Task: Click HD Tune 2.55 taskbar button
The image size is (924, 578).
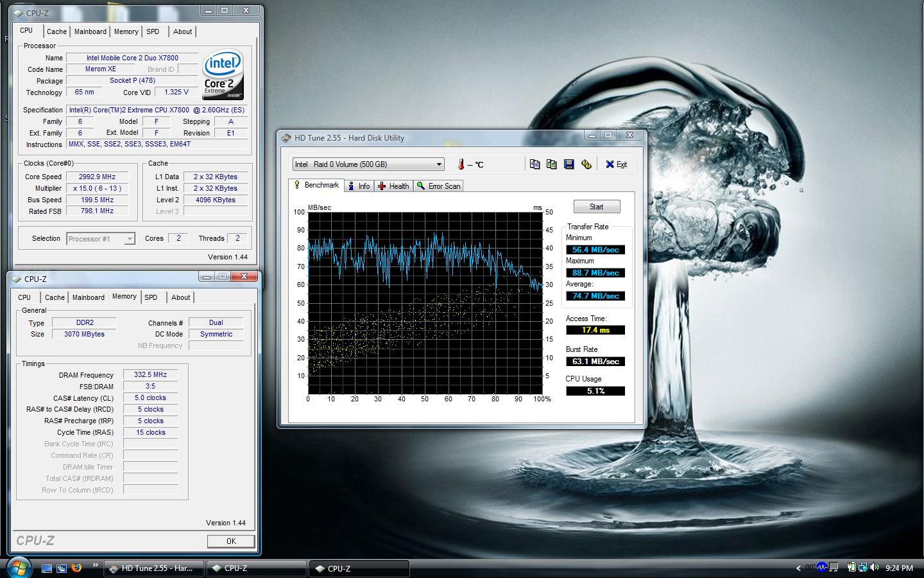Action: click(153, 568)
